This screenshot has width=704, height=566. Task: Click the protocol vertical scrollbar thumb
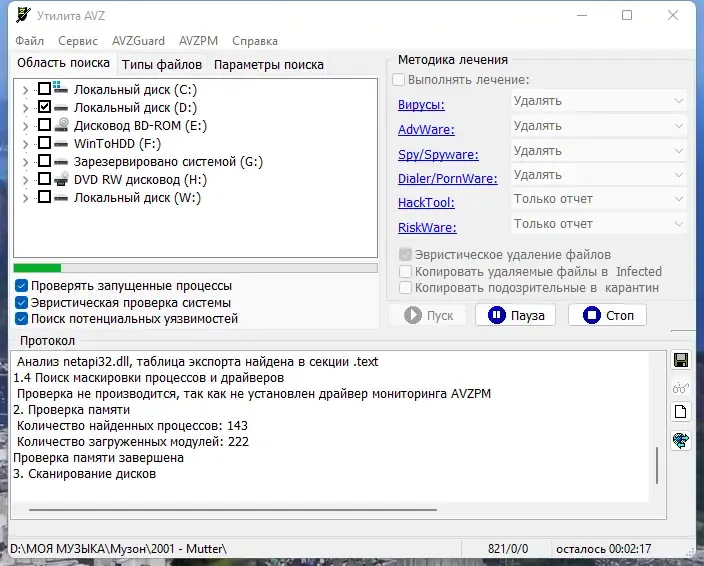point(657,465)
